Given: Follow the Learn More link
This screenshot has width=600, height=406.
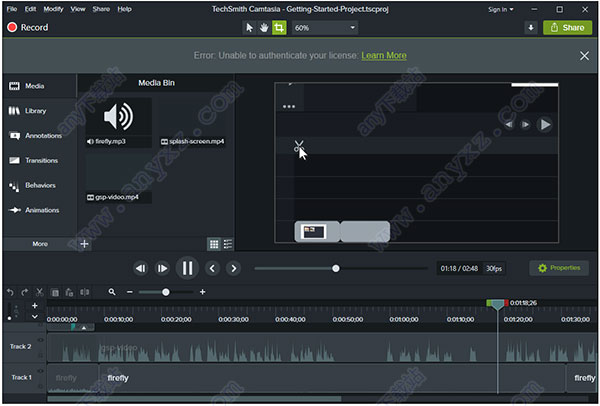Looking at the screenshot, I should click(384, 56).
